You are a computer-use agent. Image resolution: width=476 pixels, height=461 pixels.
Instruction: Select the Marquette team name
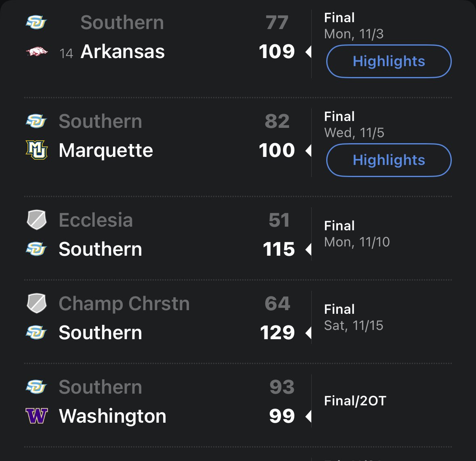106,150
